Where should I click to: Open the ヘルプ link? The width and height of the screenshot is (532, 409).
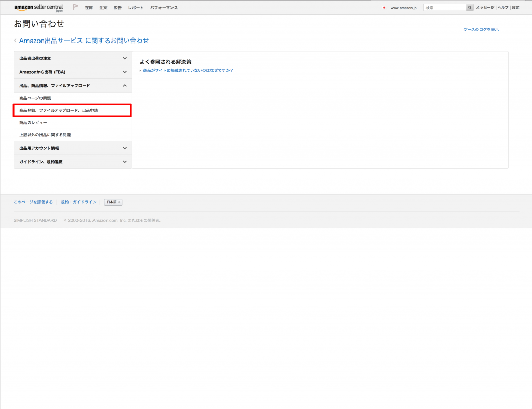tap(503, 7)
